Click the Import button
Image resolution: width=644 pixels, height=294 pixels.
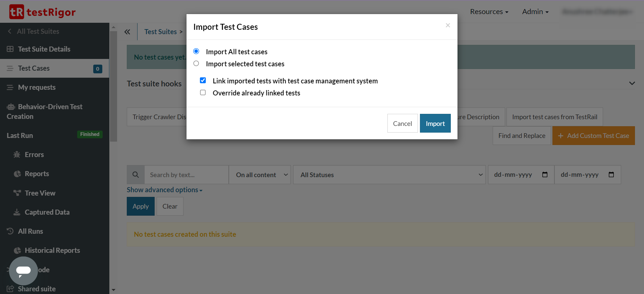[435, 124]
